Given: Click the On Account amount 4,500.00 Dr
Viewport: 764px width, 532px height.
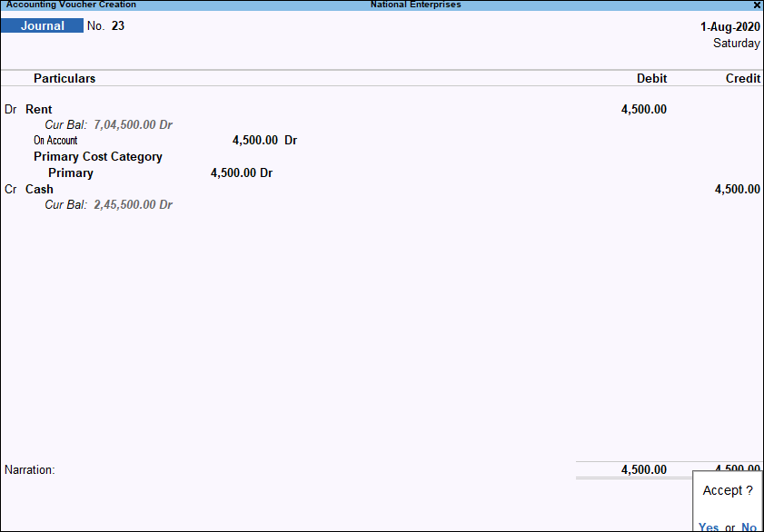Looking at the screenshot, I should (x=264, y=140).
